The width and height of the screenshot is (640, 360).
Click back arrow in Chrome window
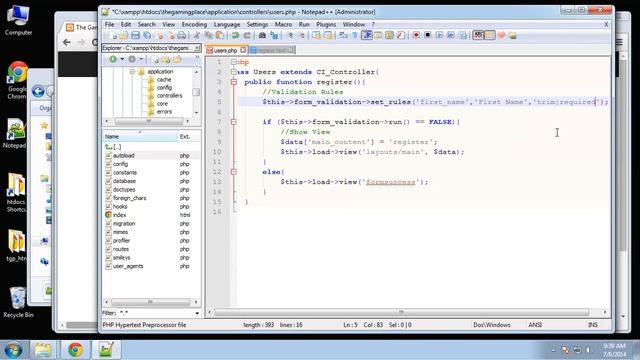pos(67,42)
